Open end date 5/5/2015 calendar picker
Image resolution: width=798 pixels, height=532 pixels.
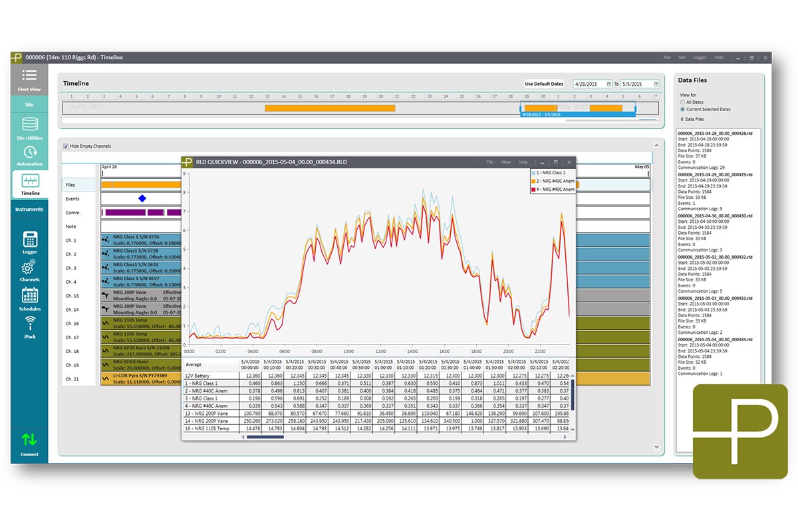point(656,84)
